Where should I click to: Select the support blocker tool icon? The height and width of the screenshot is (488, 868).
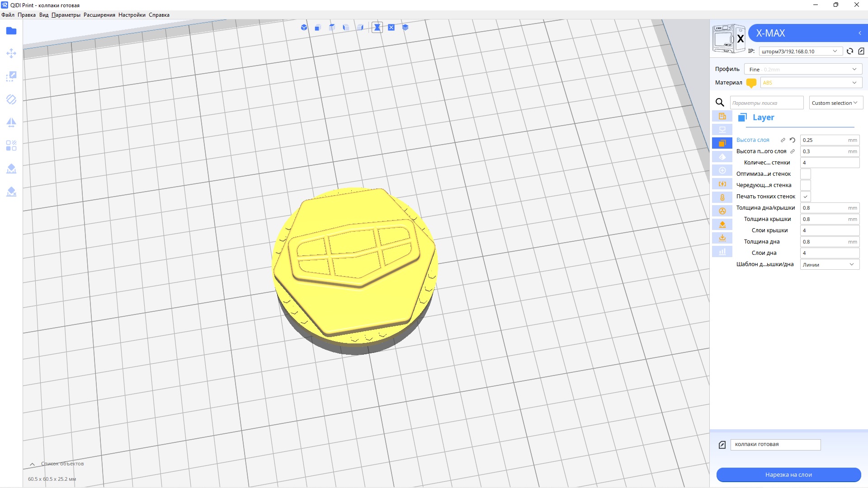pyautogui.click(x=11, y=169)
